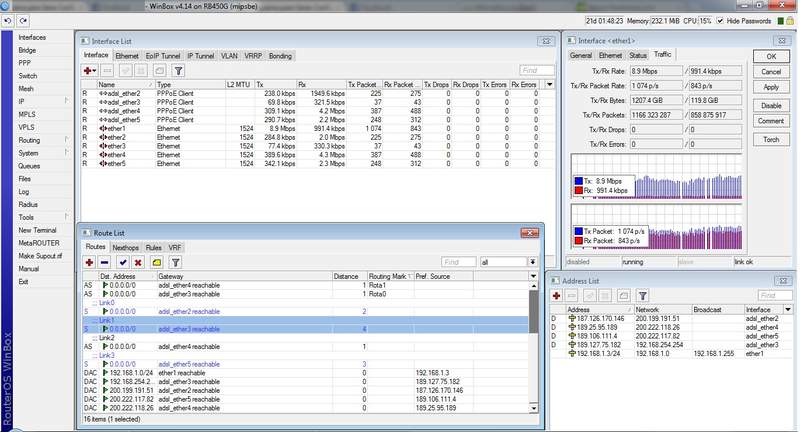Switch to the EoIP Tunnel tab
The image size is (800, 432).
coord(164,56)
